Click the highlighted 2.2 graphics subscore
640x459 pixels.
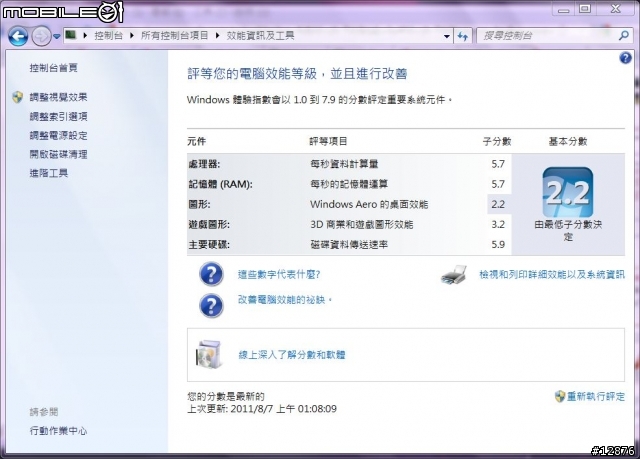[498, 204]
